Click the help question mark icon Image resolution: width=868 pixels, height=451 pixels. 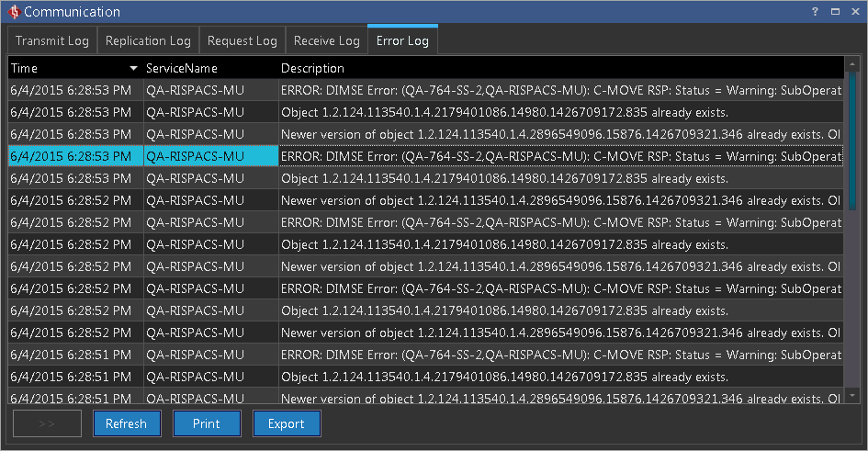coord(814,12)
